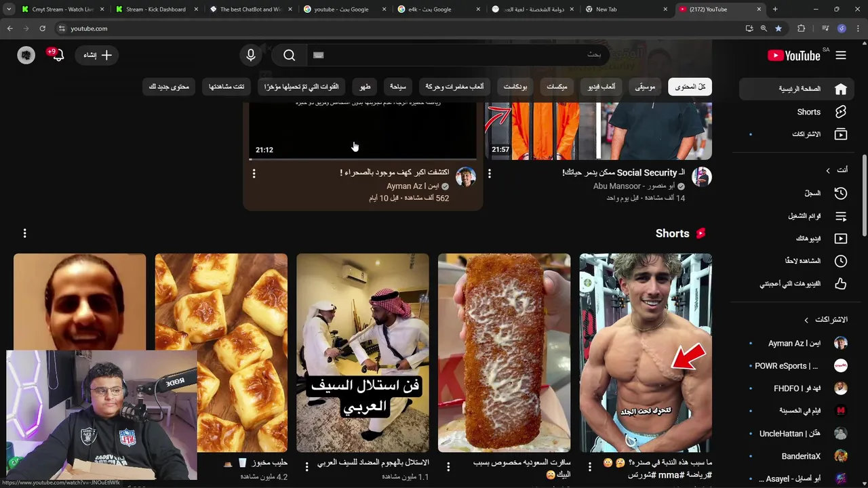
Task: Reload the page in Chrome toolbar
Action: click(42, 28)
